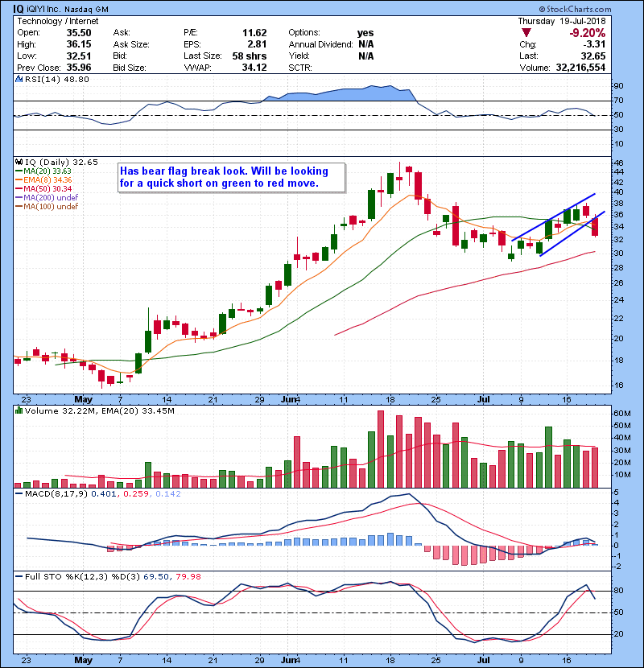The image size is (644, 668).
Task: Click the High value 36.15
Action: (79, 44)
